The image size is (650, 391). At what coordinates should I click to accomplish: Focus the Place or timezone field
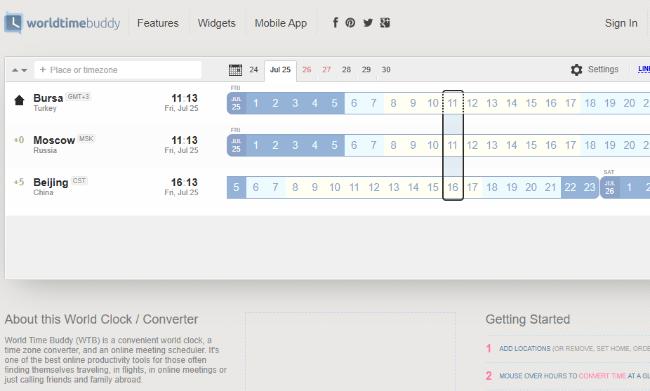pyautogui.click(x=118, y=70)
